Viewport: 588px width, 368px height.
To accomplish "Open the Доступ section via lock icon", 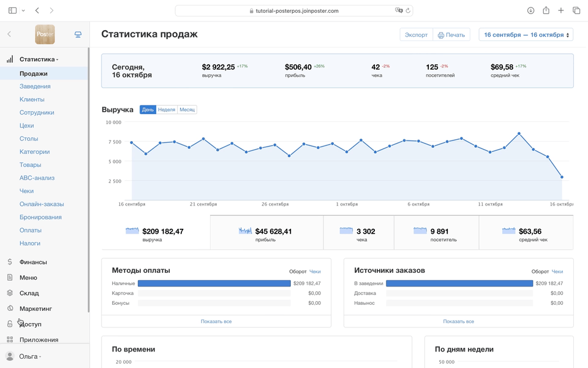I will pyautogui.click(x=10, y=324).
